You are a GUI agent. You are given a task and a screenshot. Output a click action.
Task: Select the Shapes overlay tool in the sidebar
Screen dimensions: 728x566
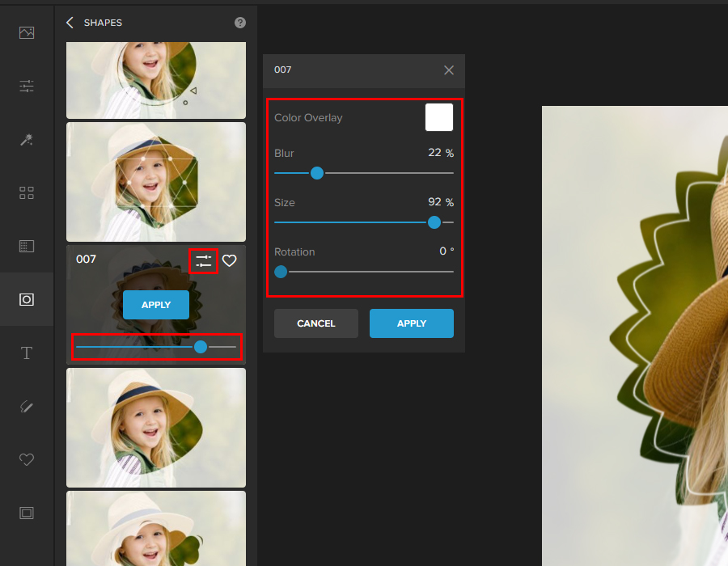(27, 299)
